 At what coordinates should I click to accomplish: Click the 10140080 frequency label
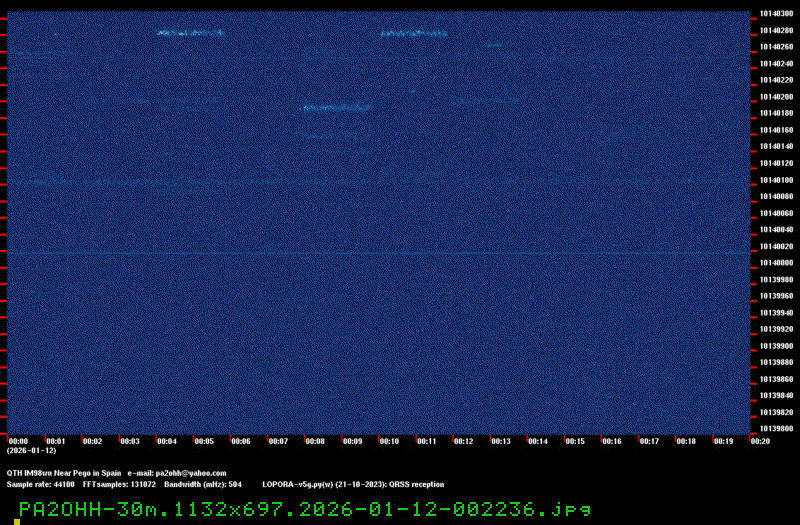776,196
